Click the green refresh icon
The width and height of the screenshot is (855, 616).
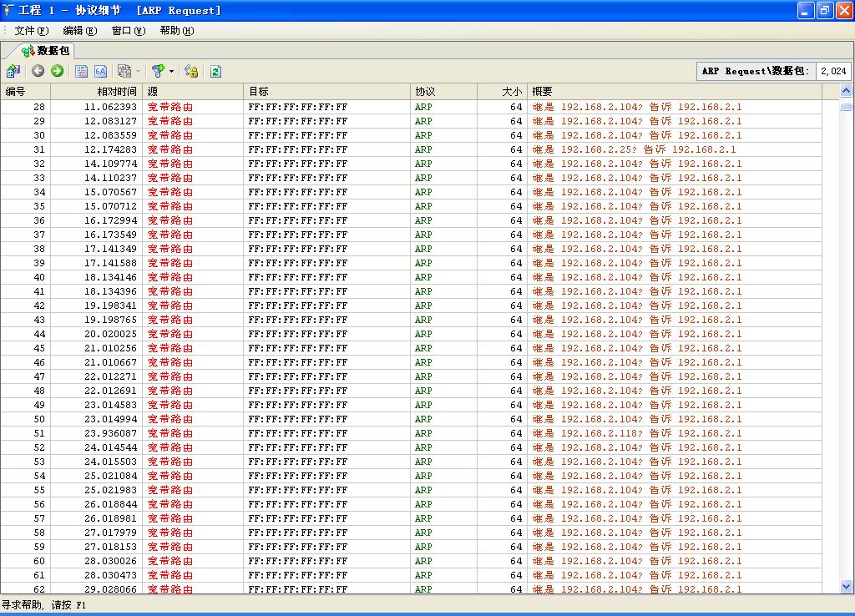pyautogui.click(x=215, y=71)
